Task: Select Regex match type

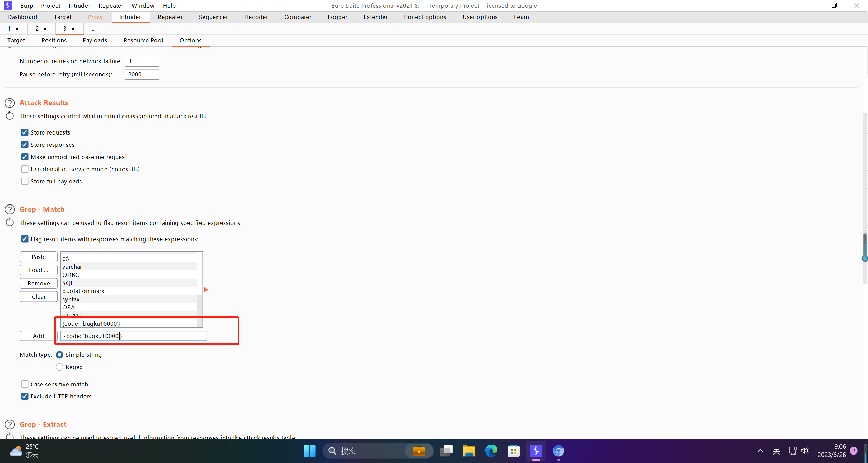Action: 59,367
